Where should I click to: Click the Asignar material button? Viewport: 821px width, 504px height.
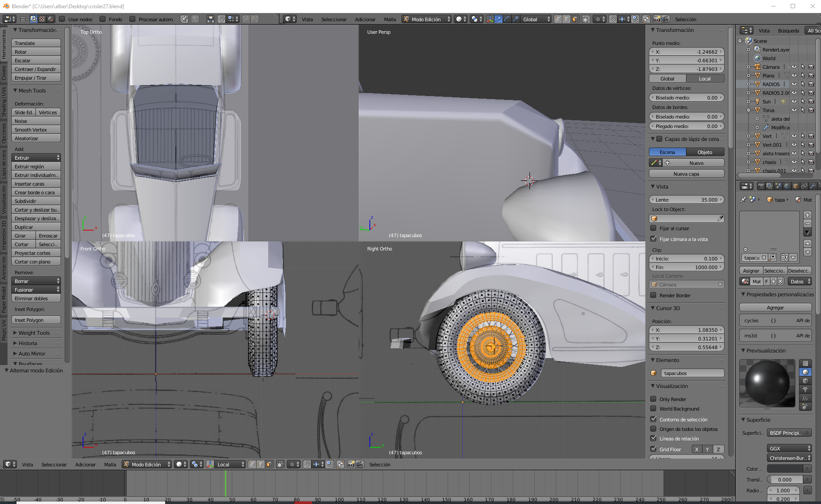pyautogui.click(x=751, y=270)
